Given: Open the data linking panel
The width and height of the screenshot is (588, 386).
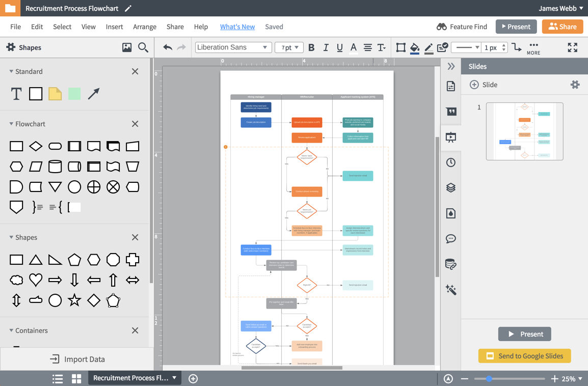Looking at the screenshot, I should click(451, 264).
